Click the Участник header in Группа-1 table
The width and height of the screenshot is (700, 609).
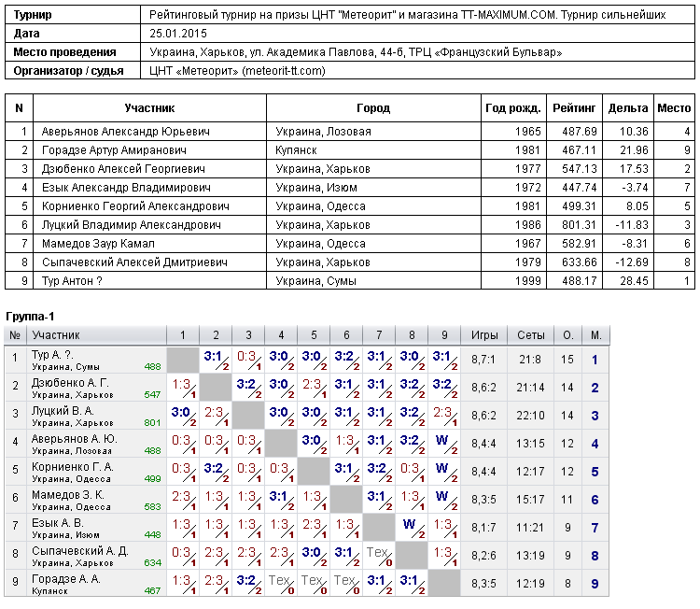point(56,335)
